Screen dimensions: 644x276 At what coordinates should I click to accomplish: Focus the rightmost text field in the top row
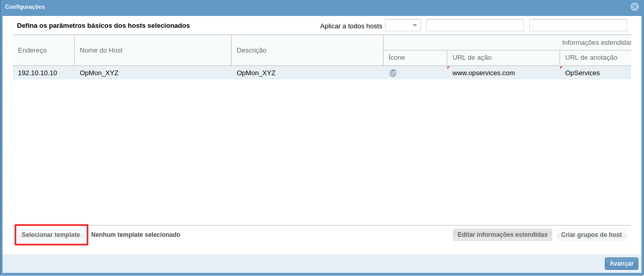pyautogui.click(x=578, y=25)
